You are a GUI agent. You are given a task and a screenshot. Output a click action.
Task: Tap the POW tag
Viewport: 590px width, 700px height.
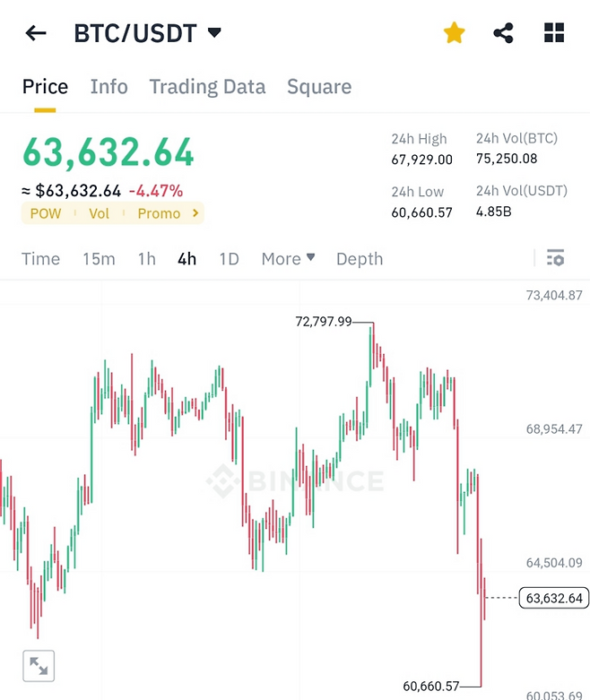click(46, 213)
